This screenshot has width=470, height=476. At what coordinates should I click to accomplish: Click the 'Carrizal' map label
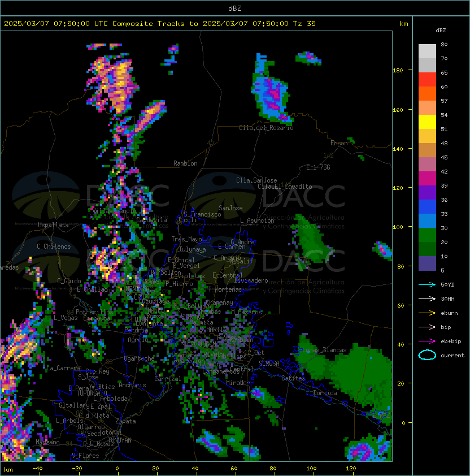(168, 379)
